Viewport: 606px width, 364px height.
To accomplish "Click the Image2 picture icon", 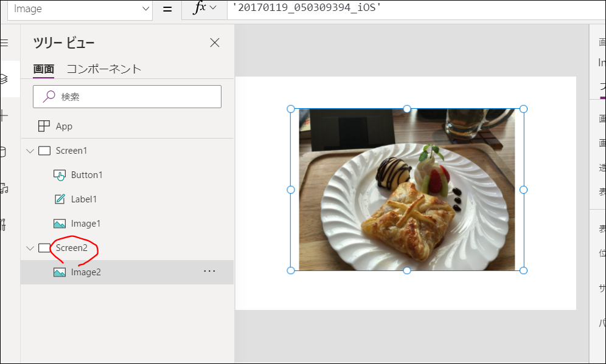I will (x=59, y=272).
